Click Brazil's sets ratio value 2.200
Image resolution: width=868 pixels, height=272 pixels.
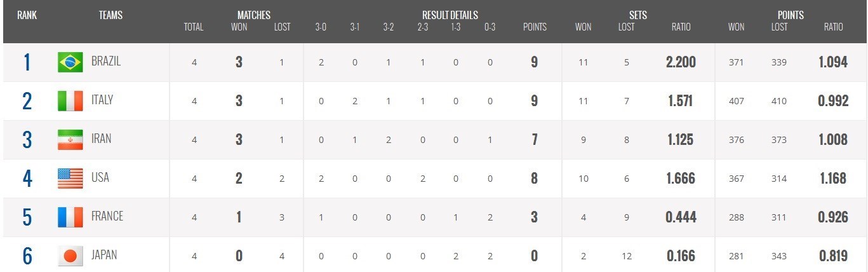coord(681,62)
